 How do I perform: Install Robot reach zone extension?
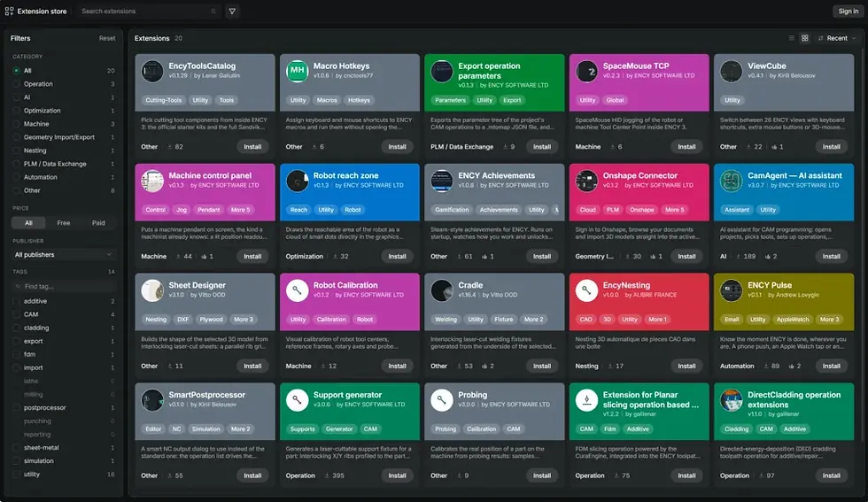click(x=397, y=256)
